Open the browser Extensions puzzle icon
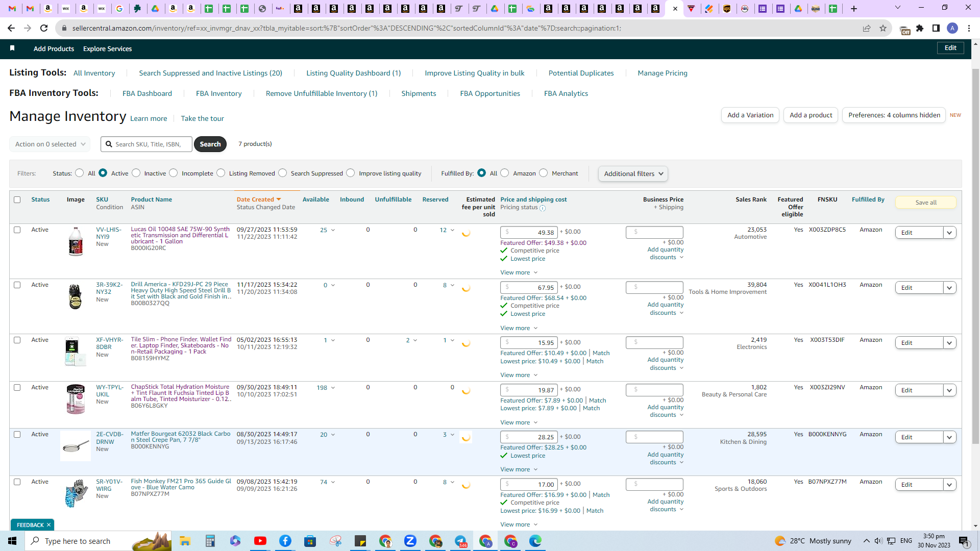This screenshot has width=980, height=551. pyautogui.click(x=920, y=28)
